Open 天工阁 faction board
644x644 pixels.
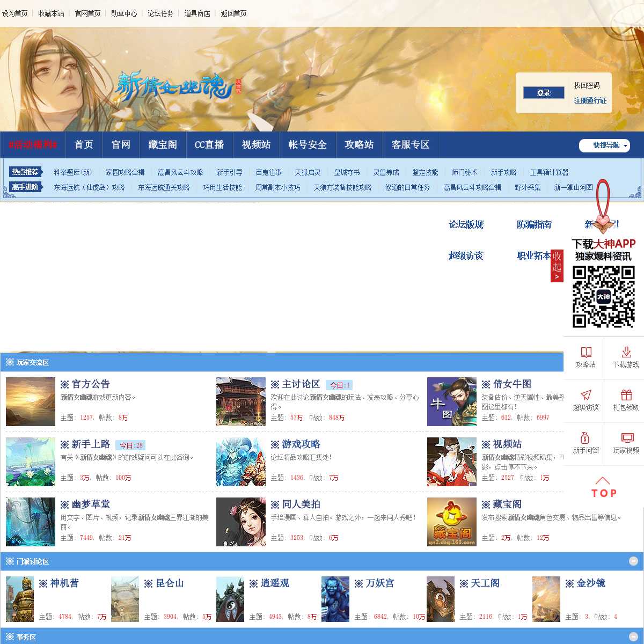485,583
